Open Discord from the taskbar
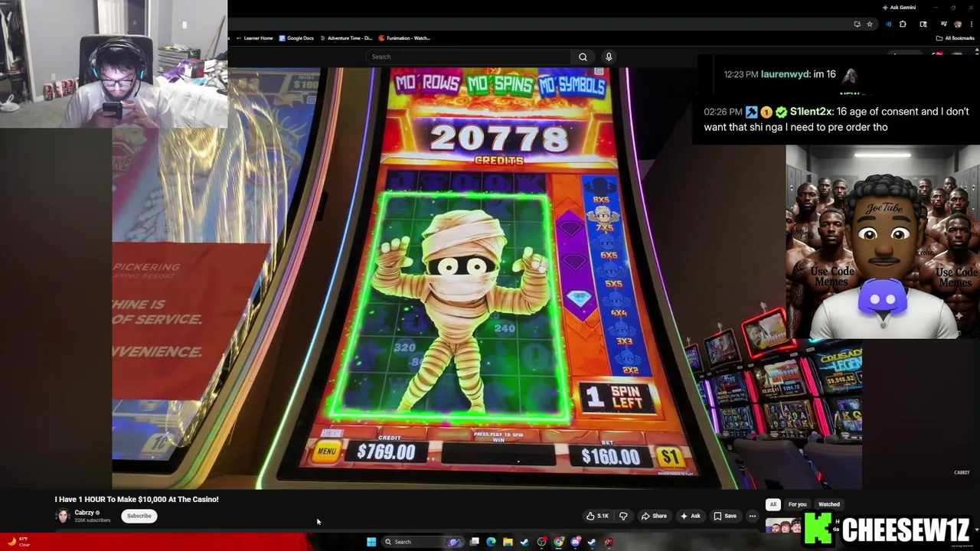This screenshot has width=980, height=551. click(576, 542)
